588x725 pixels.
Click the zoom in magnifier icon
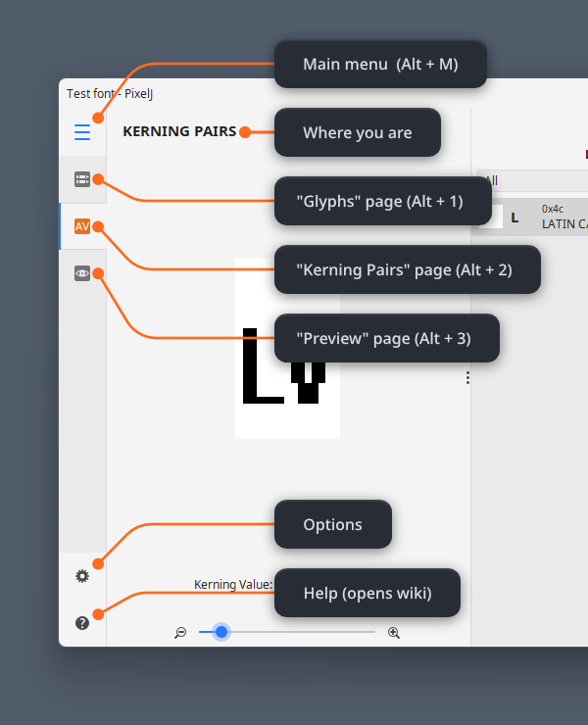pyautogui.click(x=394, y=633)
